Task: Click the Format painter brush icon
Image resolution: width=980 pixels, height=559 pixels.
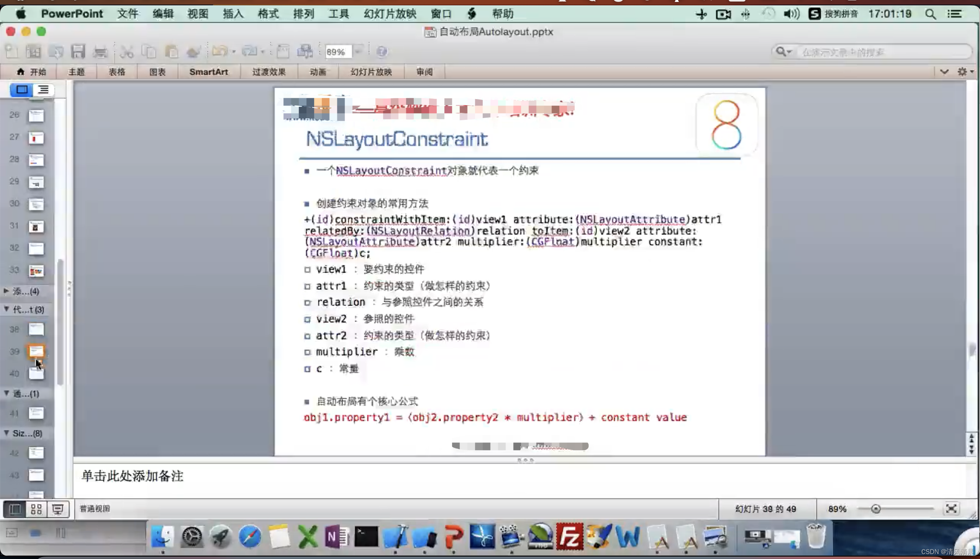Action: click(193, 51)
